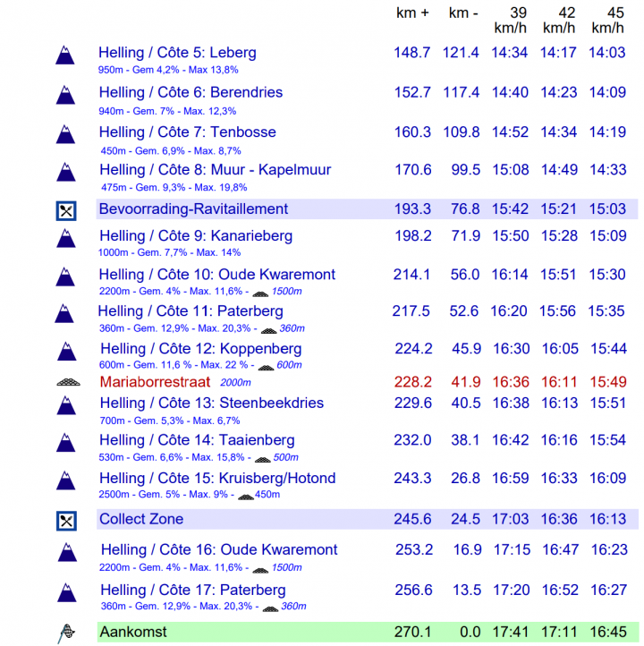Click the 'Collect Zone' row label
The height and width of the screenshot is (646, 644).
[x=141, y=519]
